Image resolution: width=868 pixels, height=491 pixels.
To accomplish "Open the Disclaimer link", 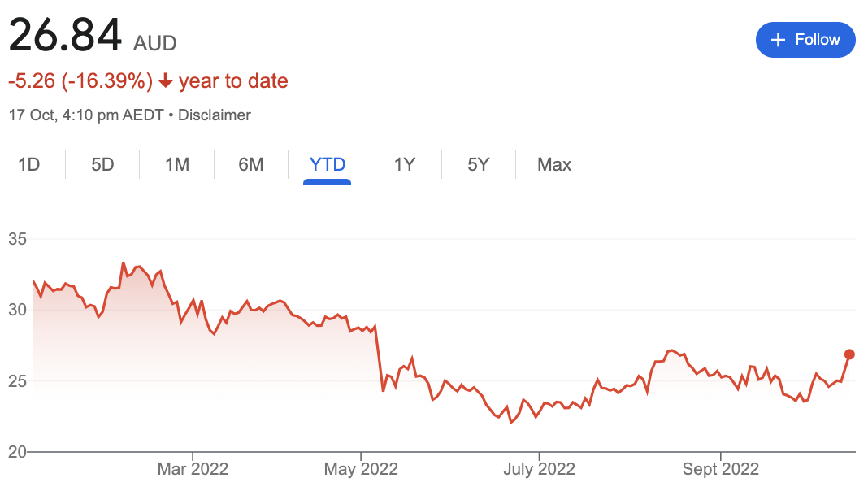I will pyautogui.click(x=215, y=115).
